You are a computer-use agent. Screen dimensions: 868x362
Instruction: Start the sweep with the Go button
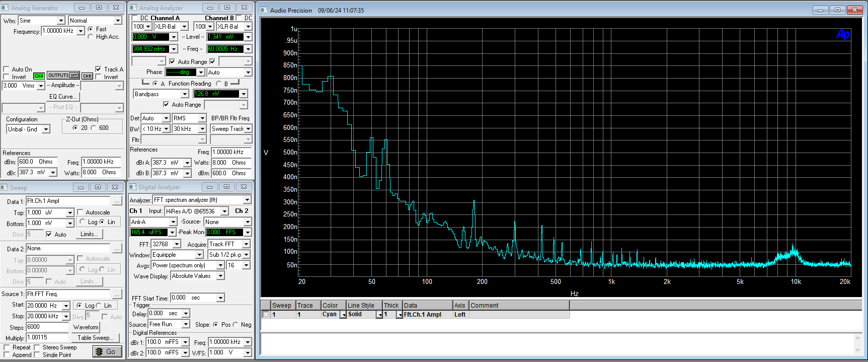[x=107, y=351]
